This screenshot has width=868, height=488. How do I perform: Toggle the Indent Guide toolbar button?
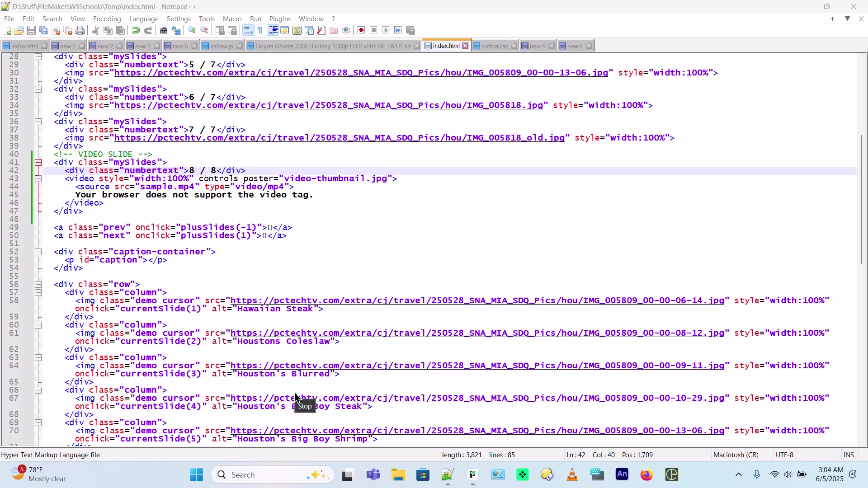click(x=273, y=30)
